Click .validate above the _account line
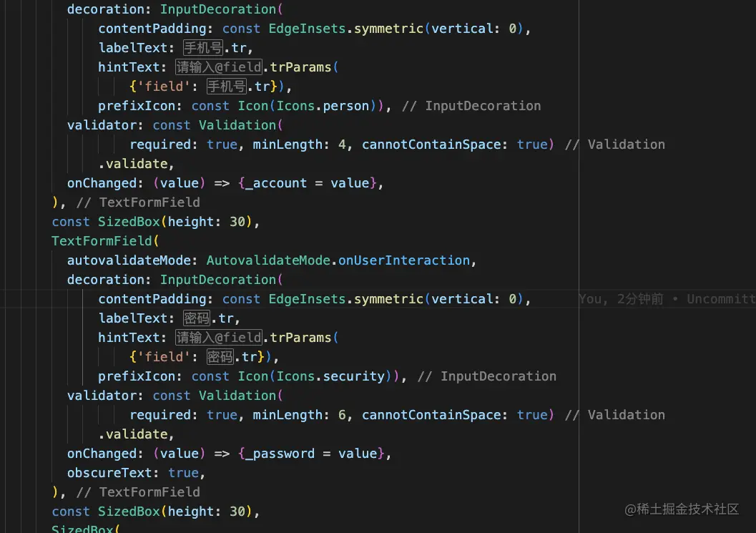 point(132,164)
